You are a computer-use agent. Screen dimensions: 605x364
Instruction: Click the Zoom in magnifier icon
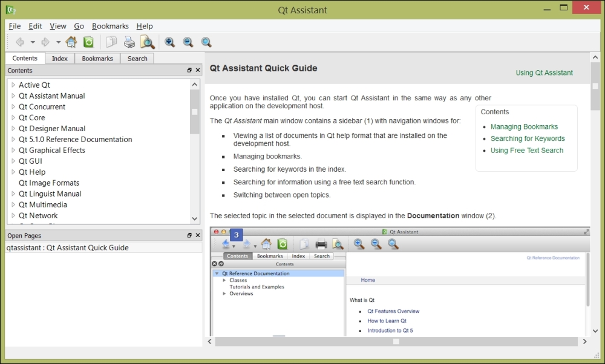[169, 42]
